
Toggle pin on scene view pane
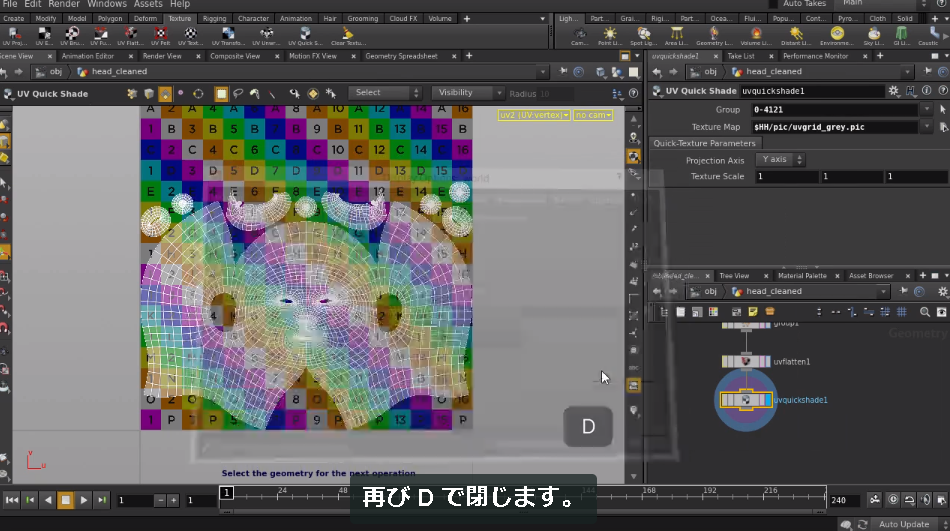pyautogui.click(x=563, y=72)
